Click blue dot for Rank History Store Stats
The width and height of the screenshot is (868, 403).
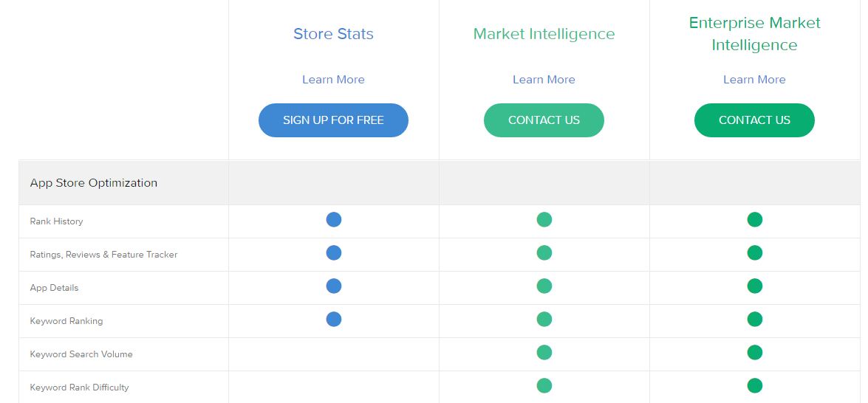click(334, 219)
